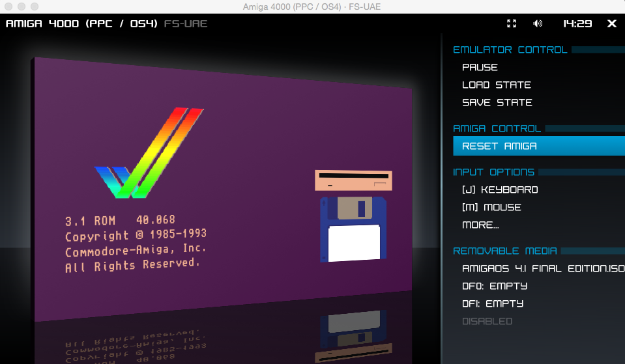Image resolution: width=625 pixels, height=364 pixels.
Task: Click the FS-UAE label in header
Action: coord(186,23)
